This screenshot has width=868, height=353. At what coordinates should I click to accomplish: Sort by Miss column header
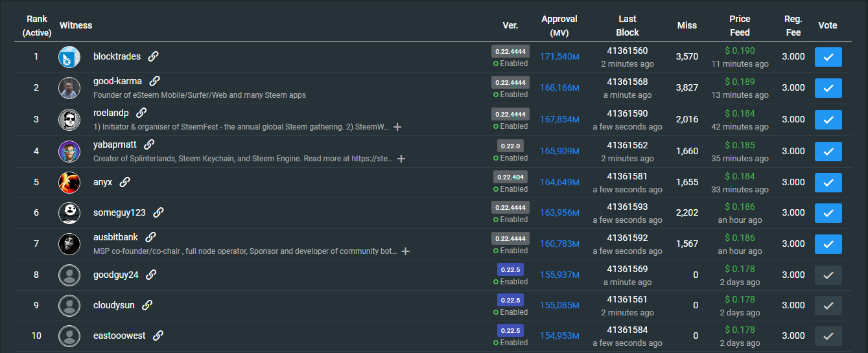[x=686, y=25]
